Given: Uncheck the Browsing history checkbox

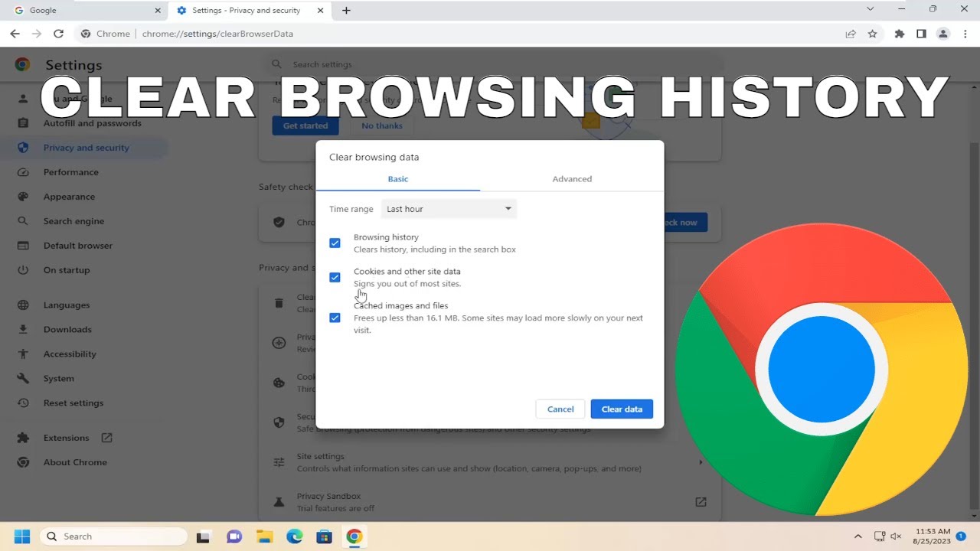Looking at the screenshot, I should pyautogui.click(x=335, y=243).
